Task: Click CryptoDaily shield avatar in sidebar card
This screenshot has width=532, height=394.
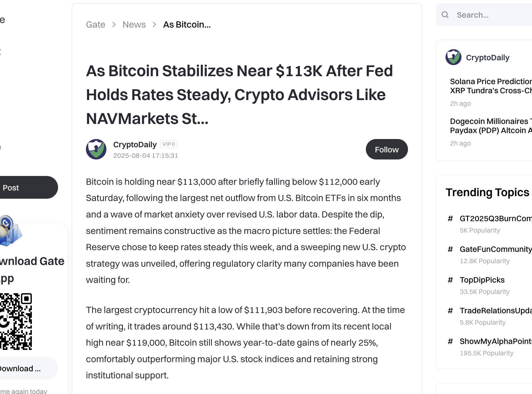Action: pos(453,57)
